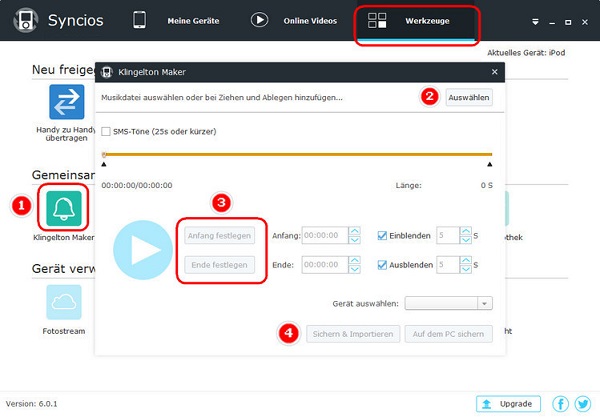Click the Upgrade button

click(508, 404)
